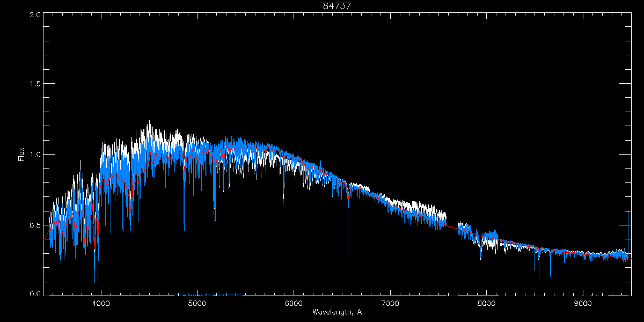Click the white spectrum peak near 4500
The image size is (644, 322).
coord(149,125)
